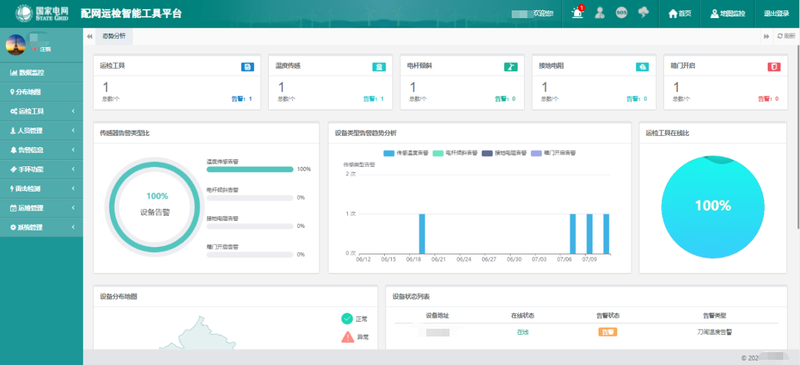Open the alarm siren notification icon
800x365 pixels.
tap(578, 13)
